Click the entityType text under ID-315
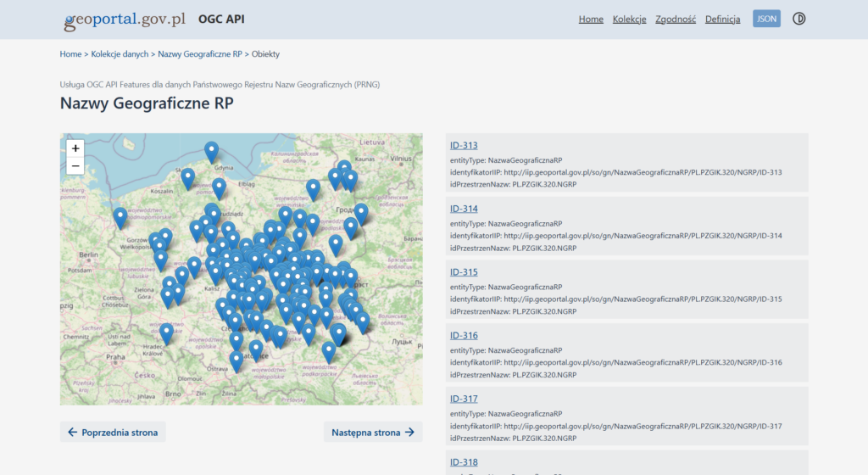Image resolution: width=868 pixels, height=475 pixels. click(506, 287)
